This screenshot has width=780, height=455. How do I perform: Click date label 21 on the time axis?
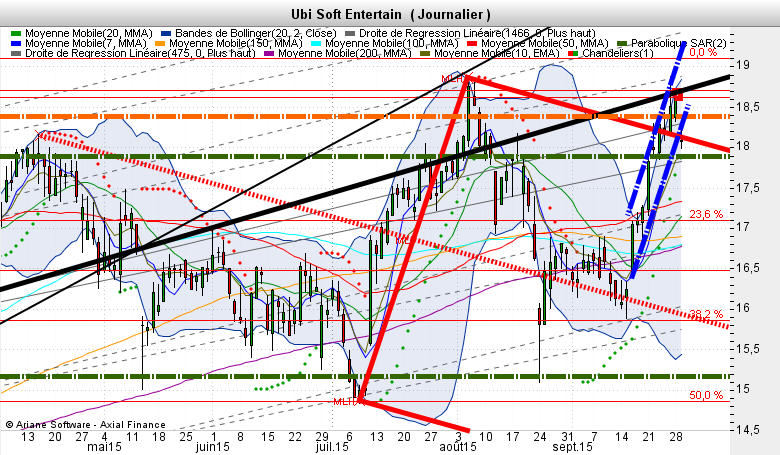[x=649, y=437]
